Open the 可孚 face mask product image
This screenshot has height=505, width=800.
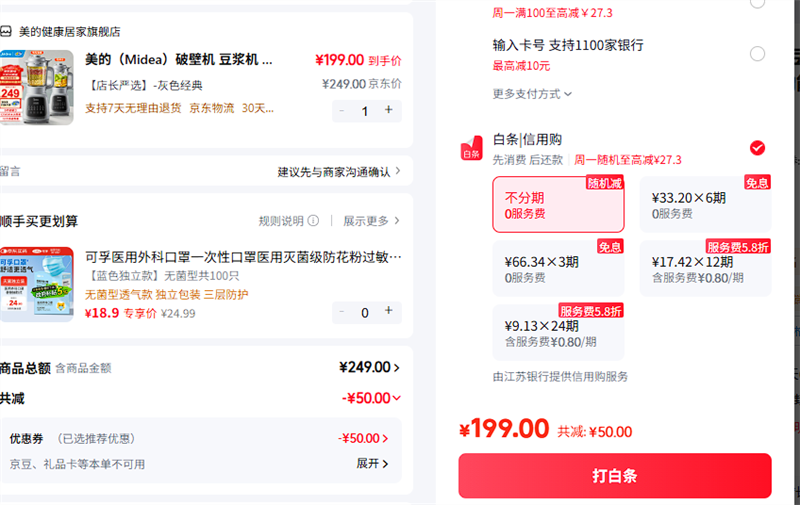37,284
